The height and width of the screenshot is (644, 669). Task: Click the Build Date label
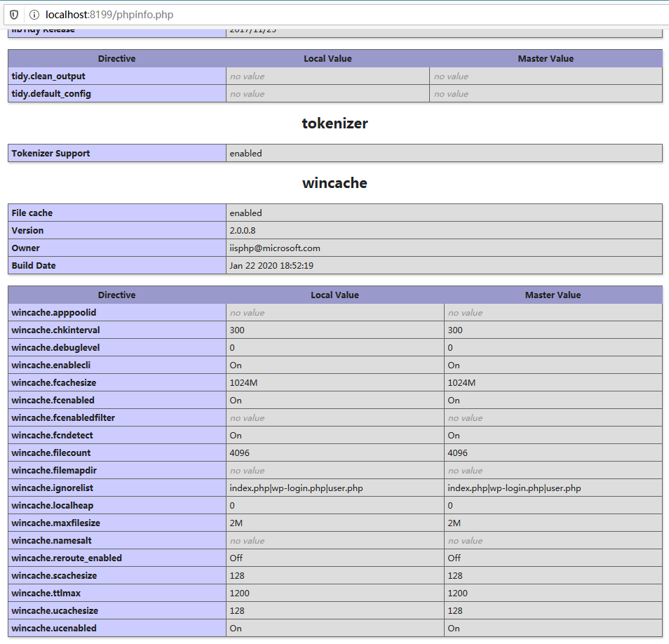[x=34, y=265]
